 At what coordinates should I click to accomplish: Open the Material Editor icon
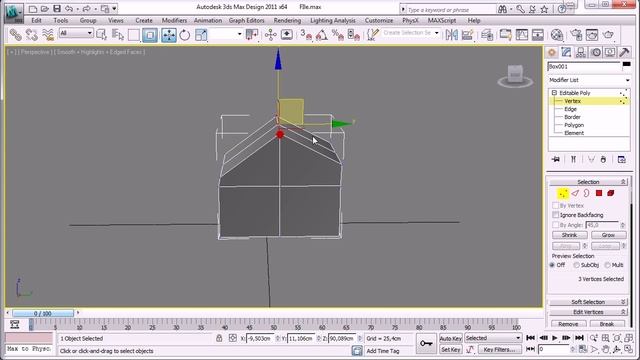coord(557,35)
